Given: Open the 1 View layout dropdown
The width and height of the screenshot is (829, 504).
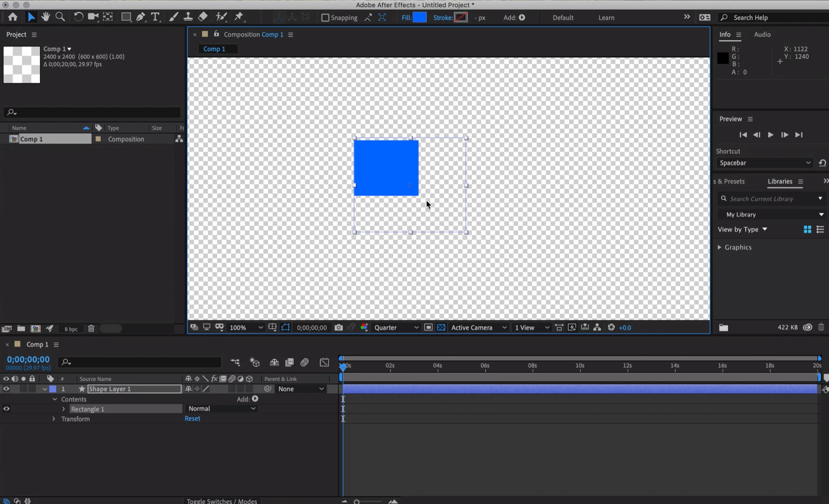Looking at the screenshot, I should [532, 328].
